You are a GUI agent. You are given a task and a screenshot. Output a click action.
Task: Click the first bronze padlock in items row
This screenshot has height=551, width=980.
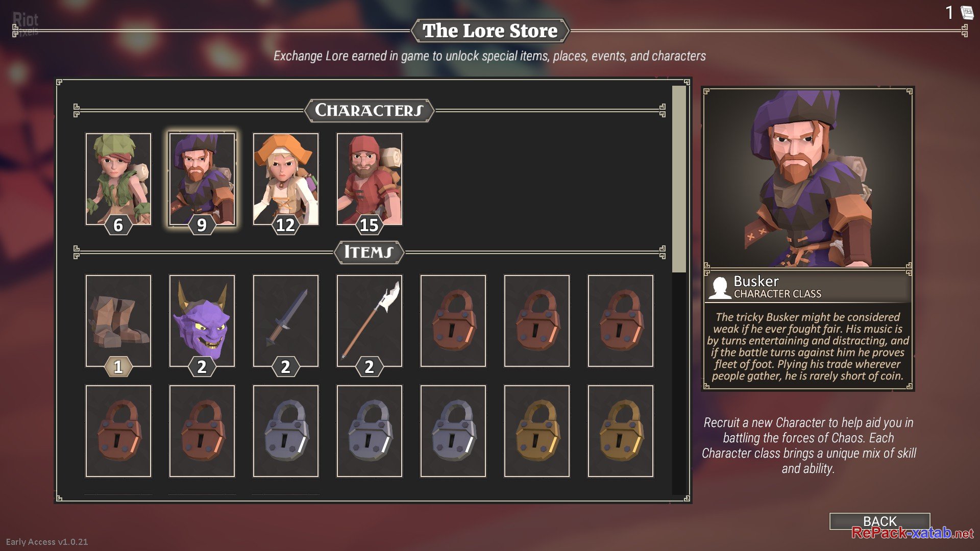453,321
